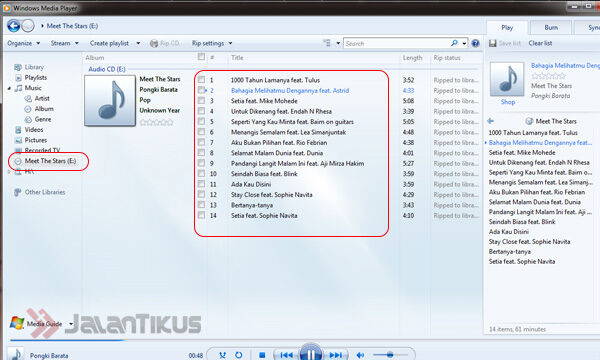Screen dimensions: 600x360
Task: Collapse the Music tree expander
Action: click(9, 88)
